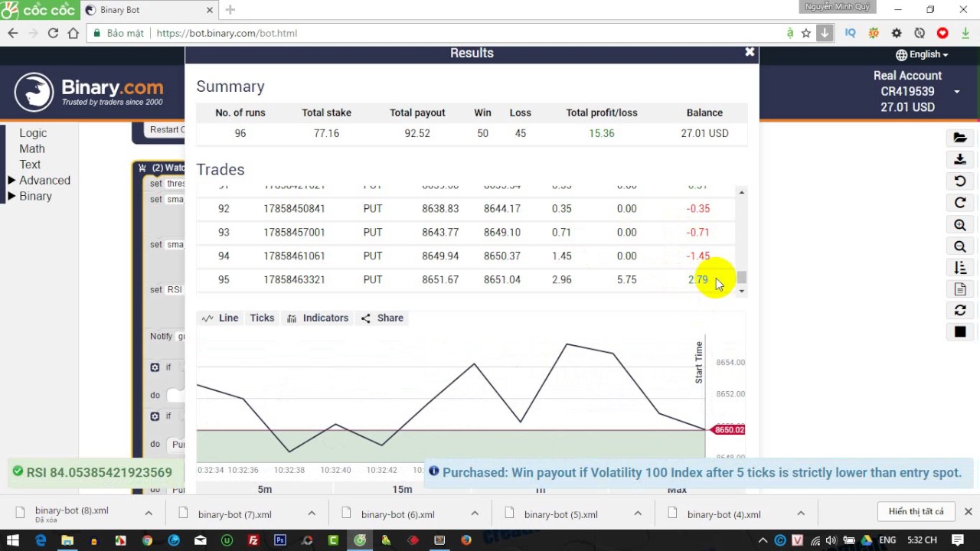Expand the Binary block category
Screen dimensions: 980x551
click(30, 196)
